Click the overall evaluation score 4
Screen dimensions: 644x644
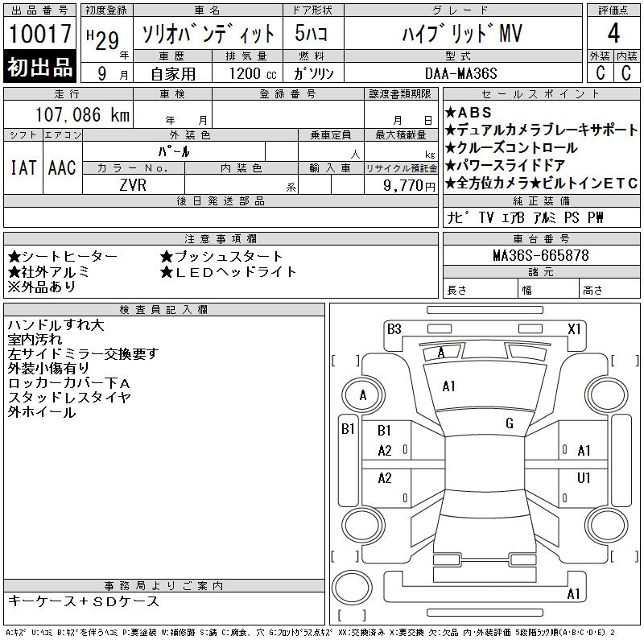[613, 33]
